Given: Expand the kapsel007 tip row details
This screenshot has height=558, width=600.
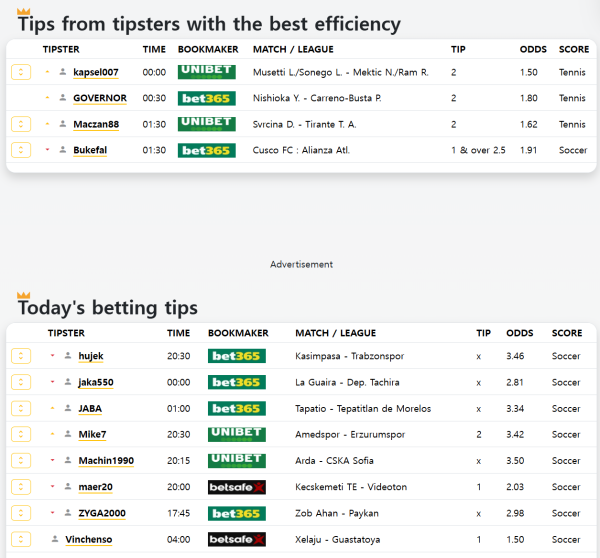Looking at the screenshot, I should pos(21,72).
